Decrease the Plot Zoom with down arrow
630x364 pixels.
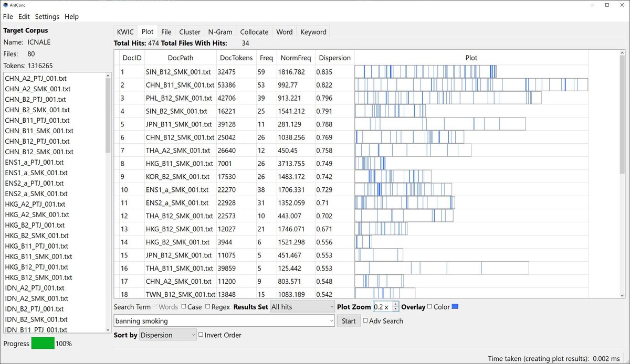(x=396, y=309)
